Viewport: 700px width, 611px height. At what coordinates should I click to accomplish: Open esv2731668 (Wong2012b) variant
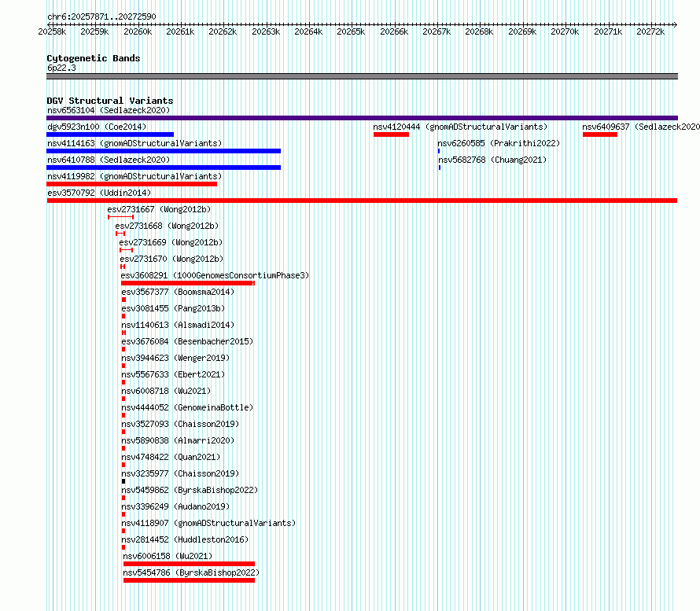click(167, 226)
